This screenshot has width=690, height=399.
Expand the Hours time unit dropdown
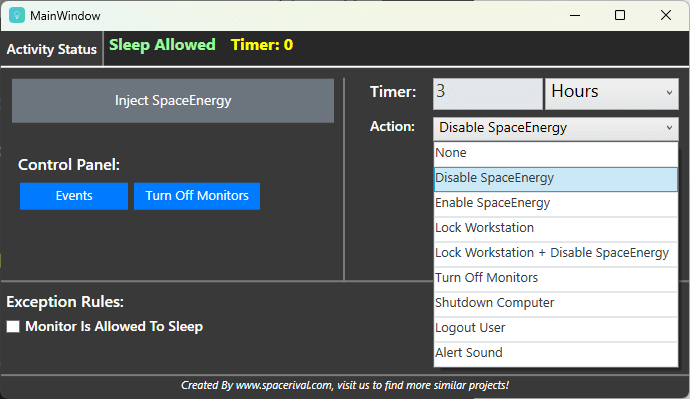click(x=612, y=93)
